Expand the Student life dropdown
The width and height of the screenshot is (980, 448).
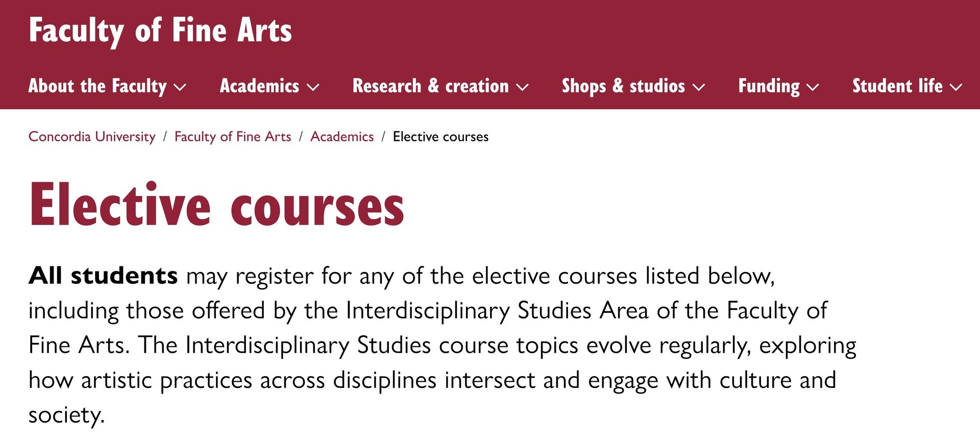coord(955,88)
